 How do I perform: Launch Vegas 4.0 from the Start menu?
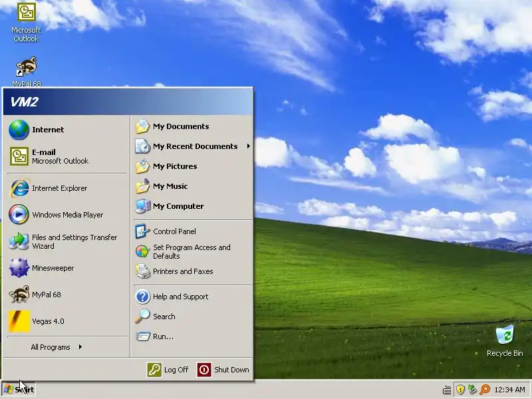coord(37,321)
